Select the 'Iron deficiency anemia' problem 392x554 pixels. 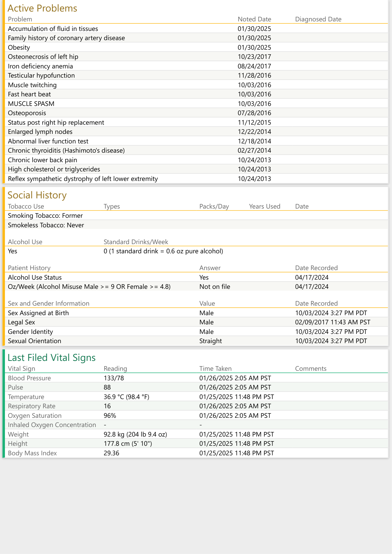click(40, 66)
